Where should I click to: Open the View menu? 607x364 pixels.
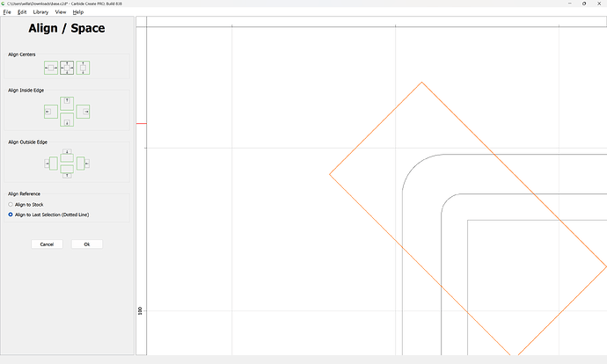click(60, 12)
